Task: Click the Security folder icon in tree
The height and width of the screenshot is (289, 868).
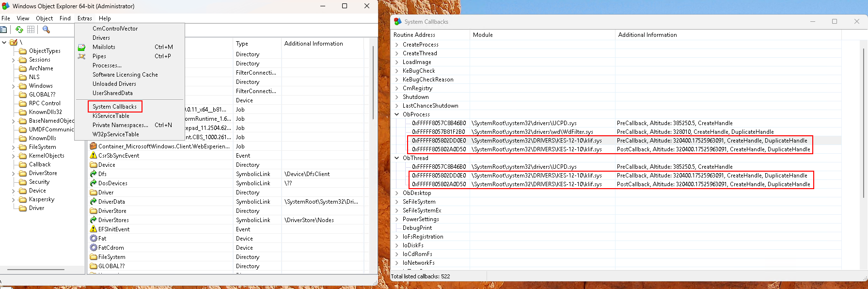Action: coord(23,182)
